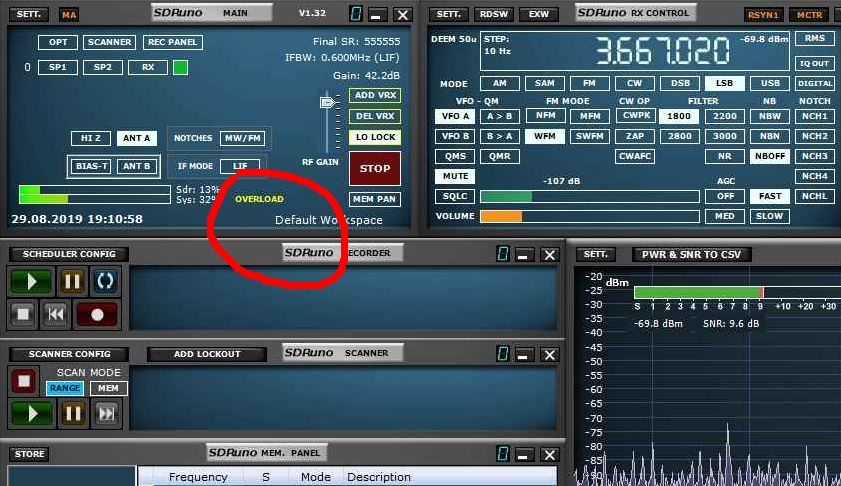Select ANT B input

pyautogui.click(x=136, y=166)
